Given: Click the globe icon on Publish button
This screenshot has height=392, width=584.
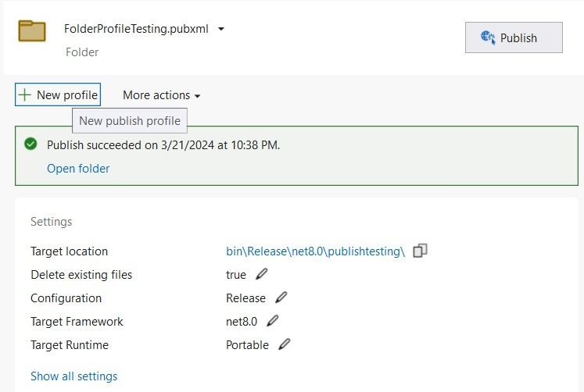Looking at the screenshot, I should tap(488, 37).
